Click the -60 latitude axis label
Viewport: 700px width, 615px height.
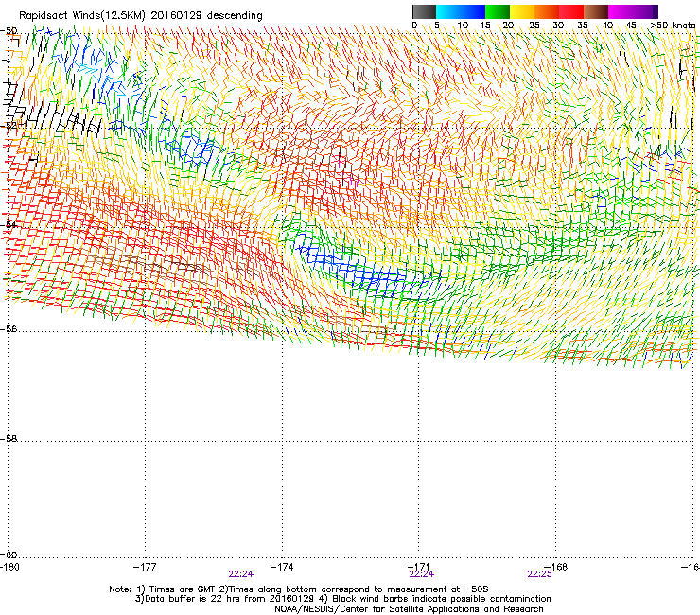click(x=9, y=555)
